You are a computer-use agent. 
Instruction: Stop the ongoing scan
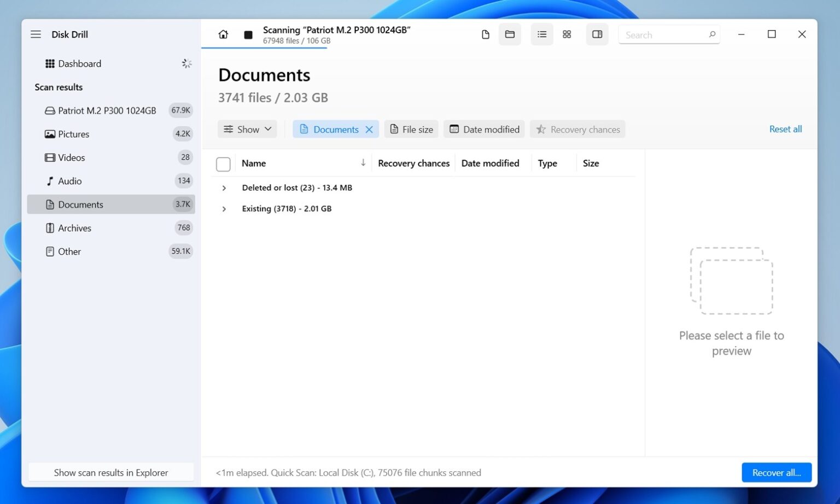[248, 34]
